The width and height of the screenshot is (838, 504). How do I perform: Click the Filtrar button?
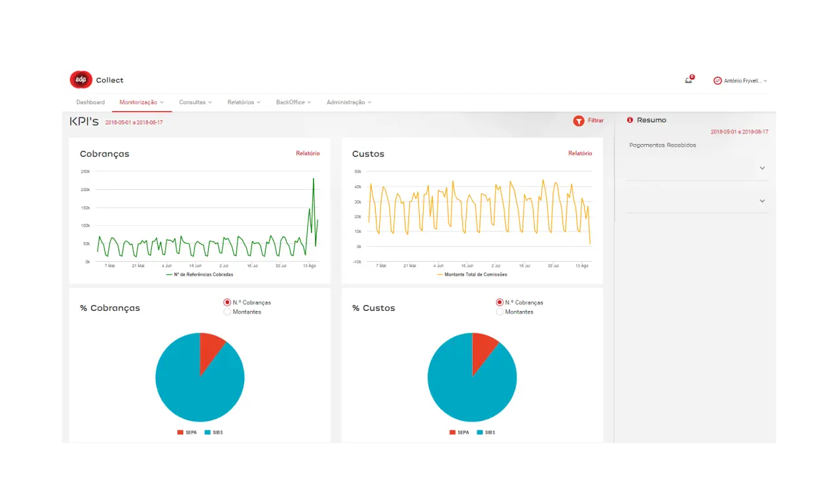tap(588, 120)
